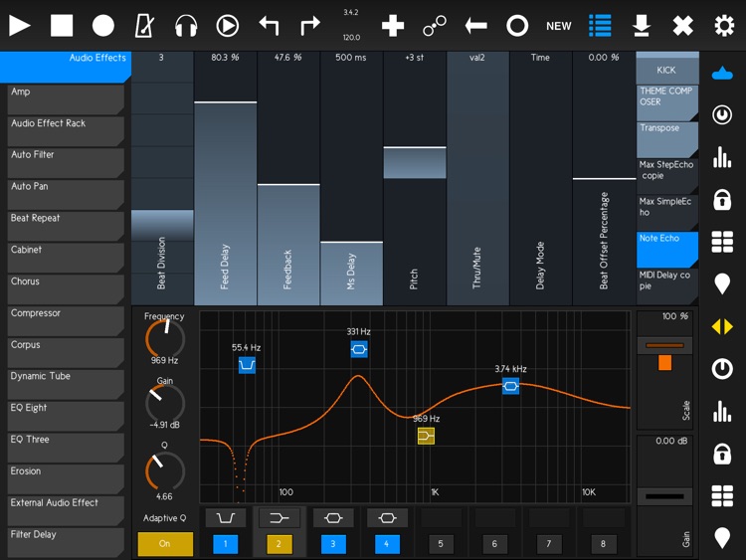
Task: Enable EQ band 5
Action: (x=441, y=544)
